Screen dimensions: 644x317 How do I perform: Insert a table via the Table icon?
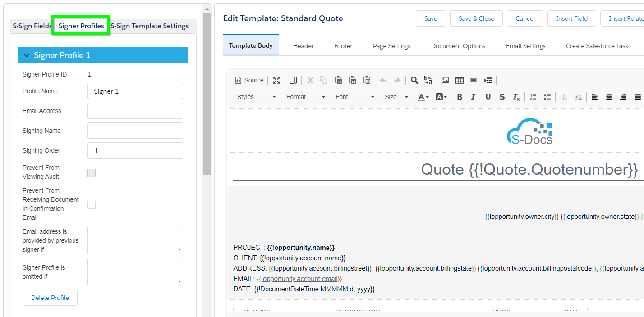[460, 80]
